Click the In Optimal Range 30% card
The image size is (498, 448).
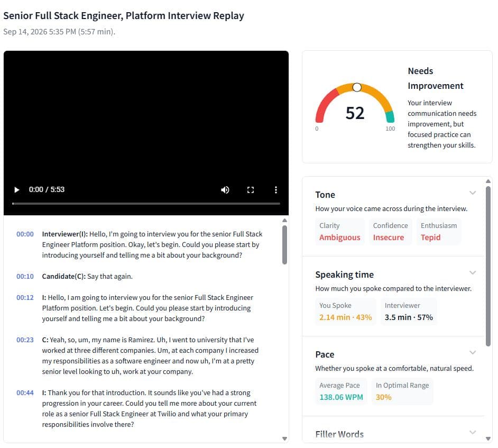tap(402, 391)
